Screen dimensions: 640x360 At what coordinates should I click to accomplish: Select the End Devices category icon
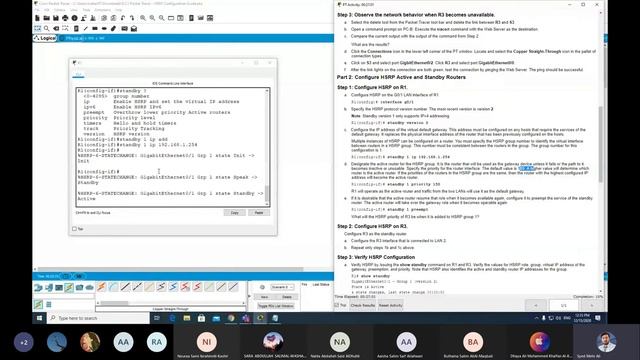coord(49,288)
